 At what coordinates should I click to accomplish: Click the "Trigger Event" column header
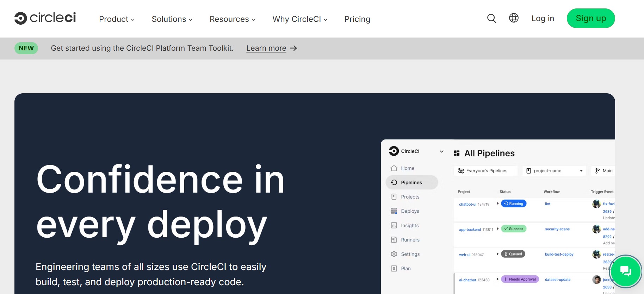pos(602,192)
